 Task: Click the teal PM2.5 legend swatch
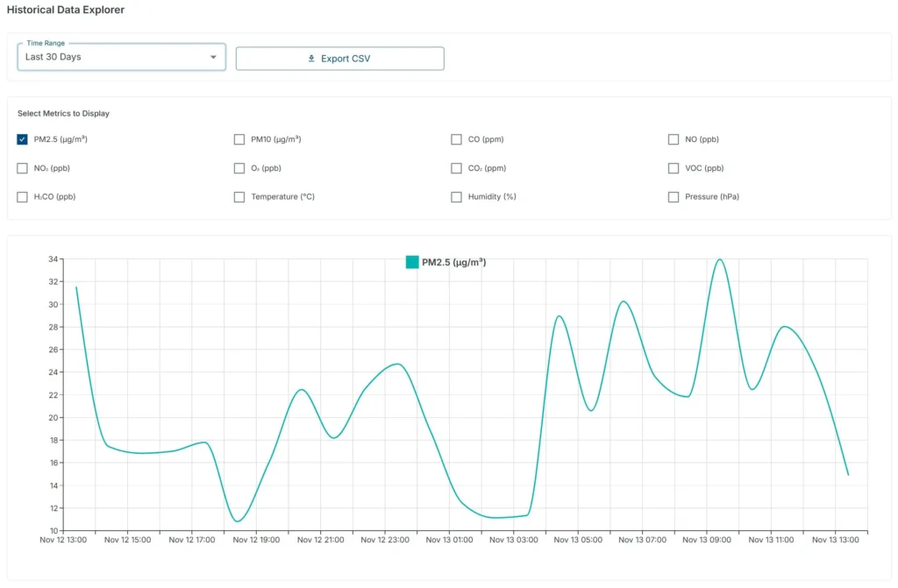point(412,262)
